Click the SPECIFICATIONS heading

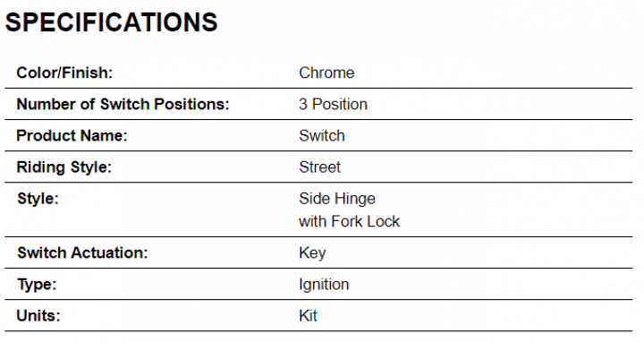[111, 22]
